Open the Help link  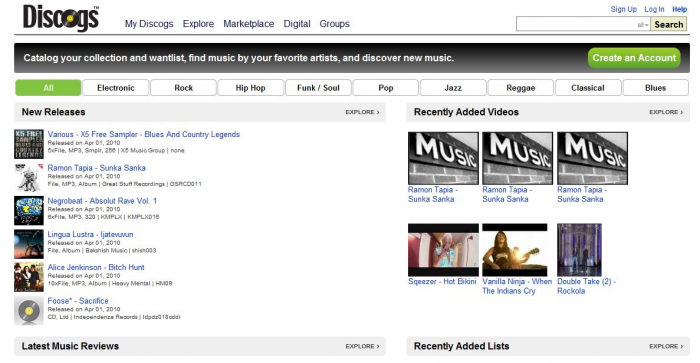coord(679,9)
